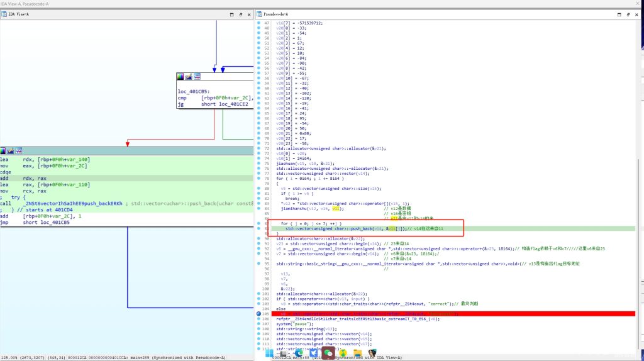Click the red-highlighted line 105
Viewport: 644px width, 361px height.
coord(453,314)
